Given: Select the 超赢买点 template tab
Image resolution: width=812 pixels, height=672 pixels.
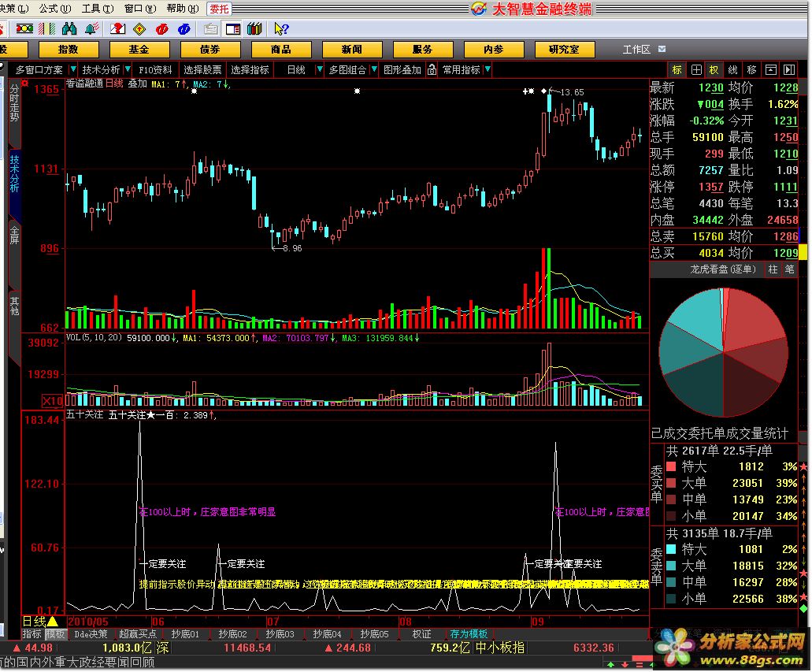Looking at the screenshot, I should pos(137,634).
